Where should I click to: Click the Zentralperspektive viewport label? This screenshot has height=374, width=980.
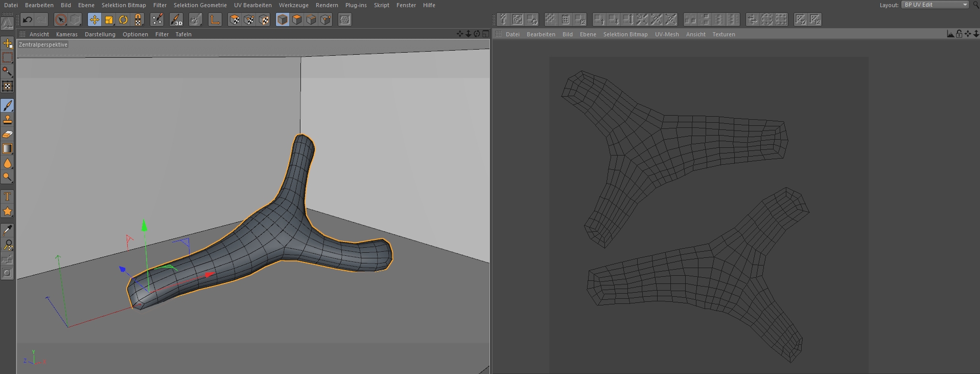tap(43, 45)
